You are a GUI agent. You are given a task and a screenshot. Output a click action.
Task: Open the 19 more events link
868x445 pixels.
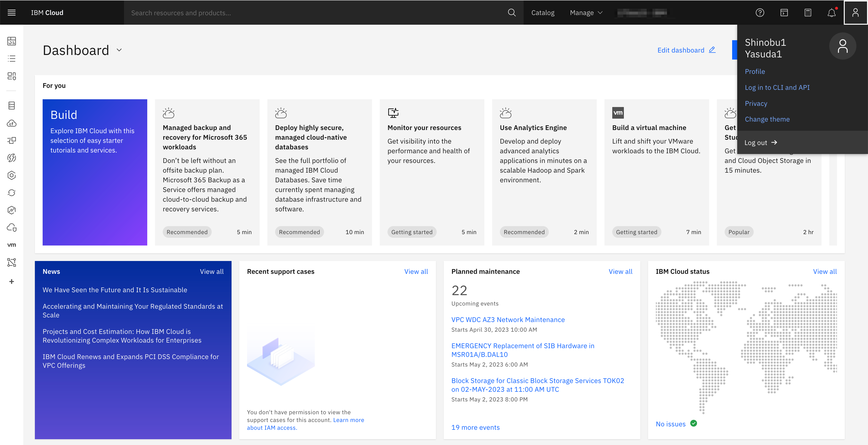point(475,427)
